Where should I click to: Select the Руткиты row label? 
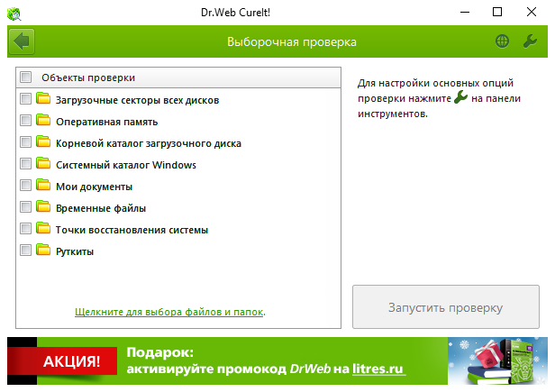click(75, 251)
